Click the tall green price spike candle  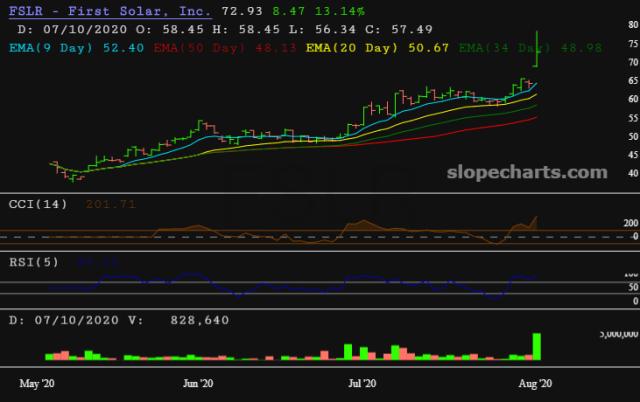pos(537,49)
